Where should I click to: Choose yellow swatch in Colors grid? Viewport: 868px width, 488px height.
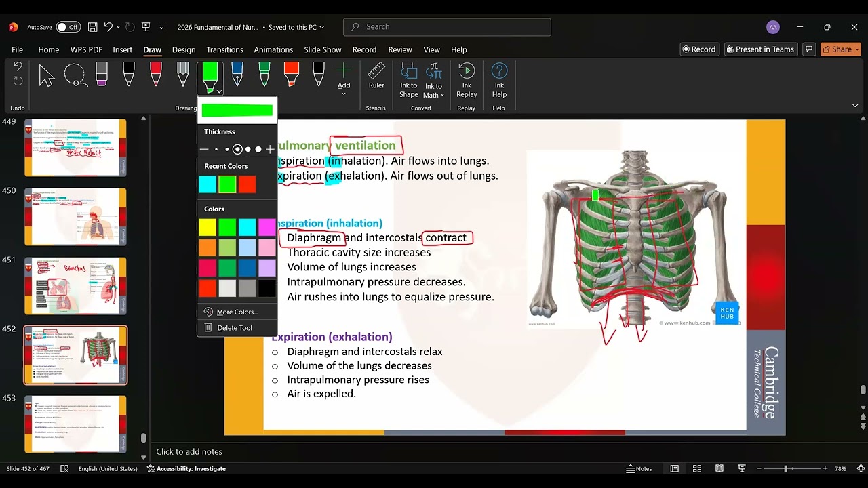tap(208, 227)
